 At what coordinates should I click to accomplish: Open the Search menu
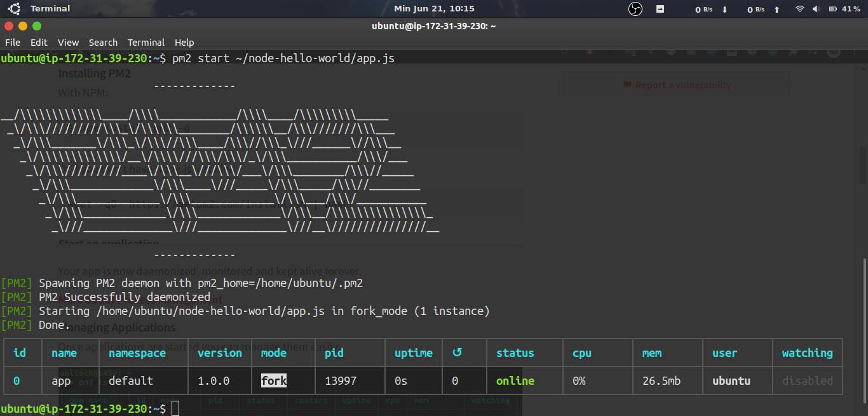coord(103,43)
